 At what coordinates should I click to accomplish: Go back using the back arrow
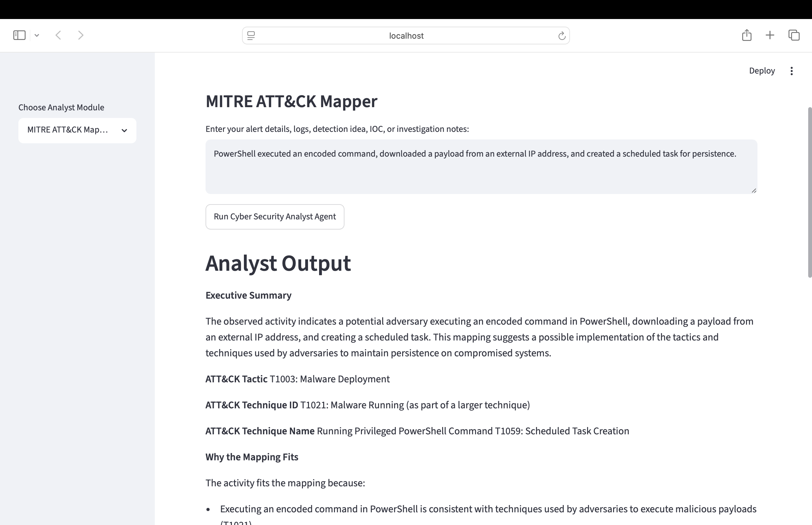coord(58,35)
